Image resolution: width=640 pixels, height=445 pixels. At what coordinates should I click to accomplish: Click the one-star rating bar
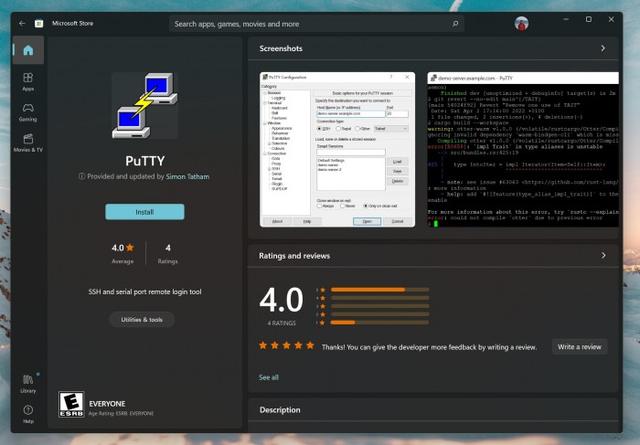pos(380,323)
